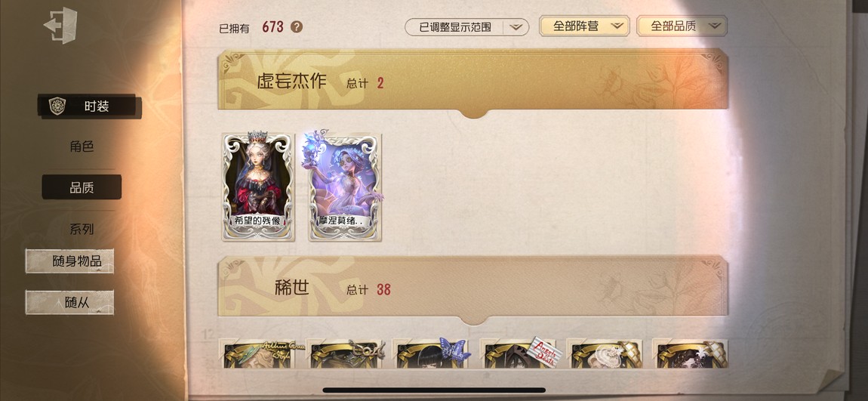Select the second 稀世 costume thumbnail
The image size is (868, 401).
coord(344,354)
